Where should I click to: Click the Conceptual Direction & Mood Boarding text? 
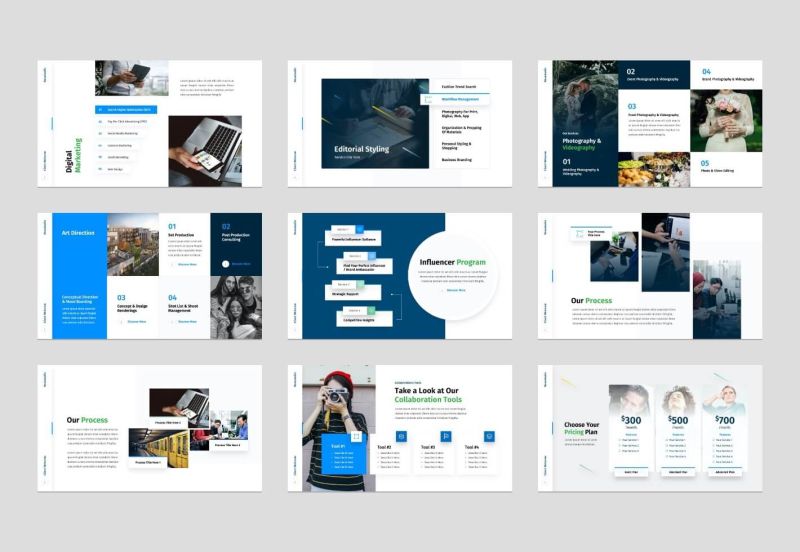tap(80, 299)
